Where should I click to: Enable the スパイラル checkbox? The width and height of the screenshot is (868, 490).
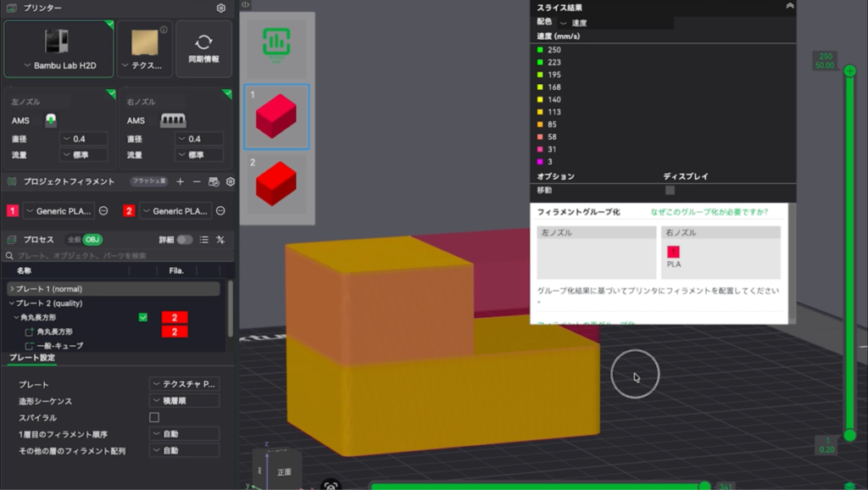click(154, 417)
